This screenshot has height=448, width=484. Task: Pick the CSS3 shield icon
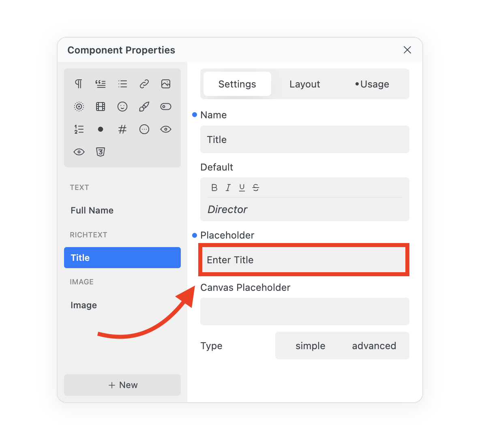101,152
